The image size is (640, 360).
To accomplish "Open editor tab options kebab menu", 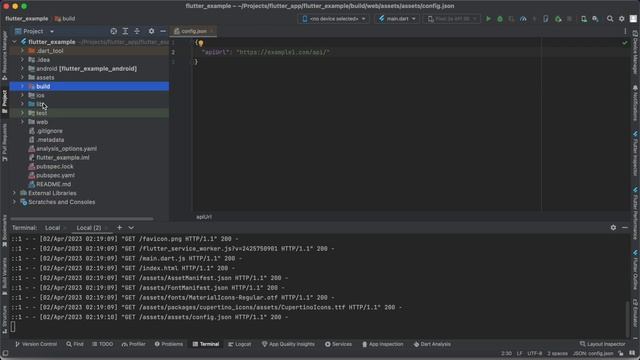I will coord(625,31).
